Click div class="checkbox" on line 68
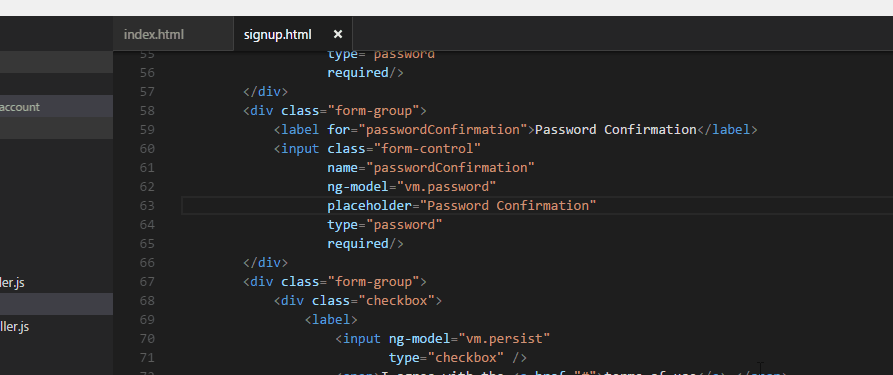This screenshot has width=893, height=375. point(358,300)
